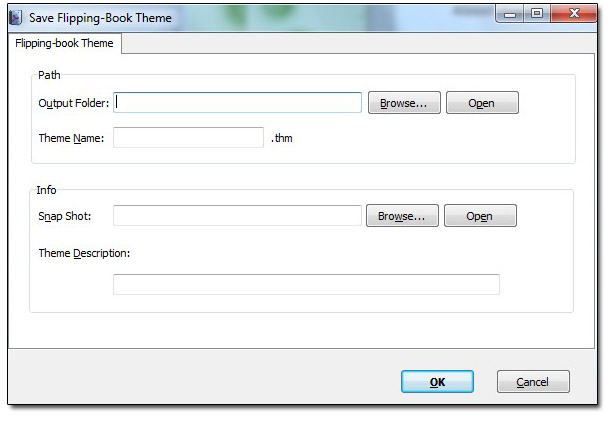Click the Theme Name label
The image size is (616, 430).
(71, 138)
